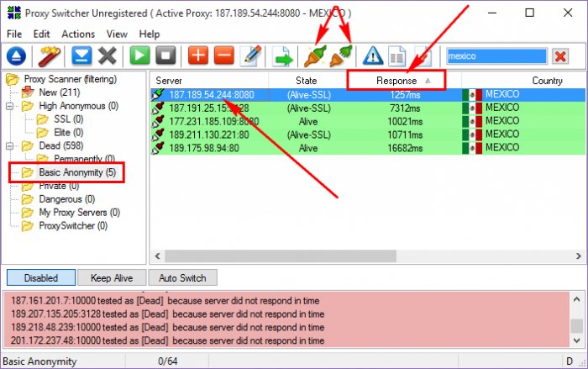Click the blue eject-style toolbar icon
588x369 pixels.
[x=16, y=56]
